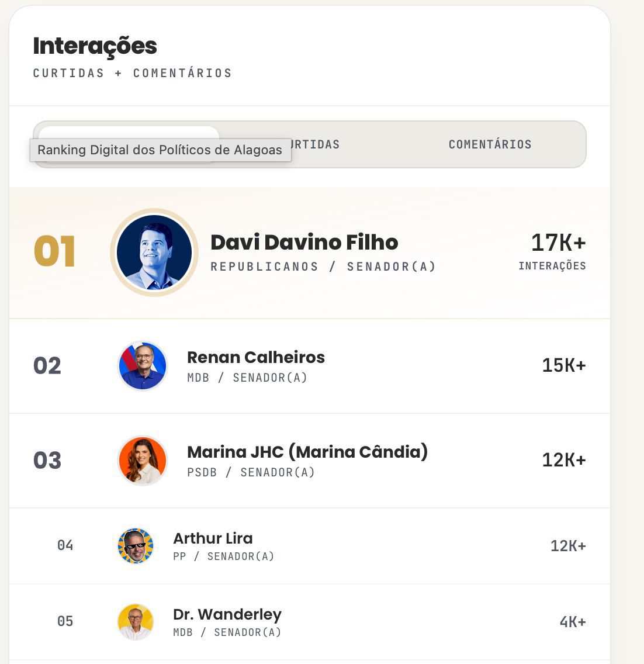The height and width of the screenshot is (664, 644).
Task: Click the 02 rank number
Action: (47, 366)
